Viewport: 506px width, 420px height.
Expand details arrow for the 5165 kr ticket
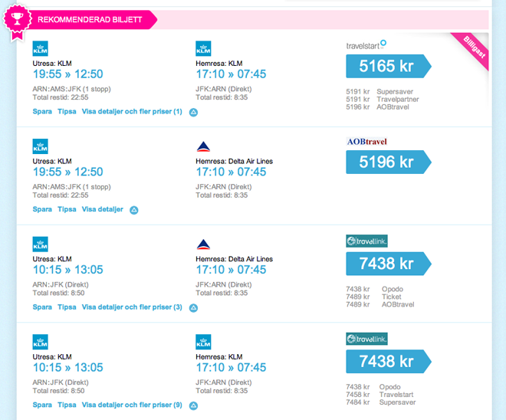pos(193,113)
